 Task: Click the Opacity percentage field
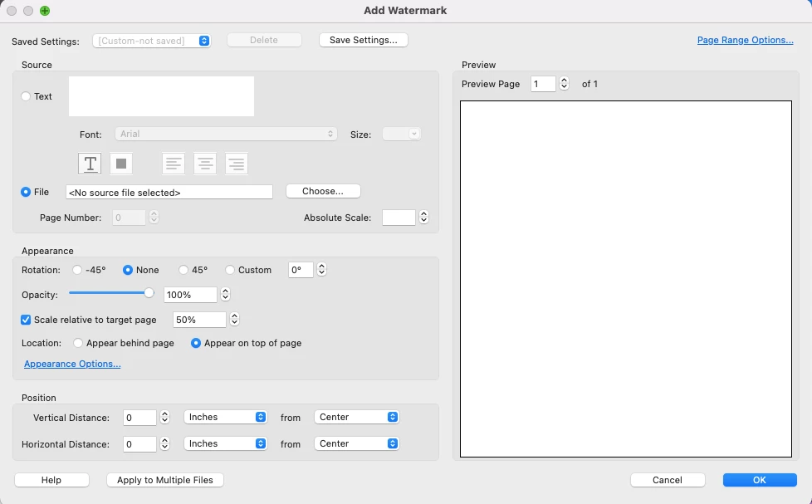click(190, 295)
